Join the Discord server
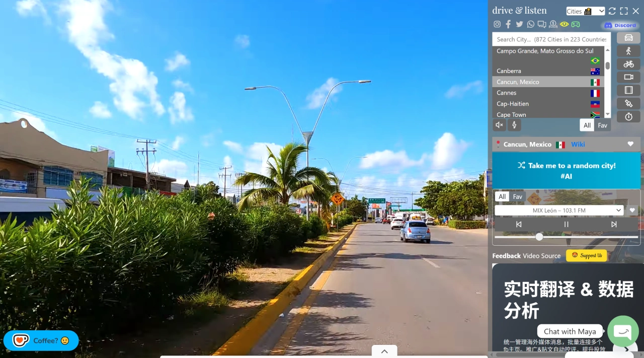Image resolution: width=644 pixels, height=358 pixels. 620,25
